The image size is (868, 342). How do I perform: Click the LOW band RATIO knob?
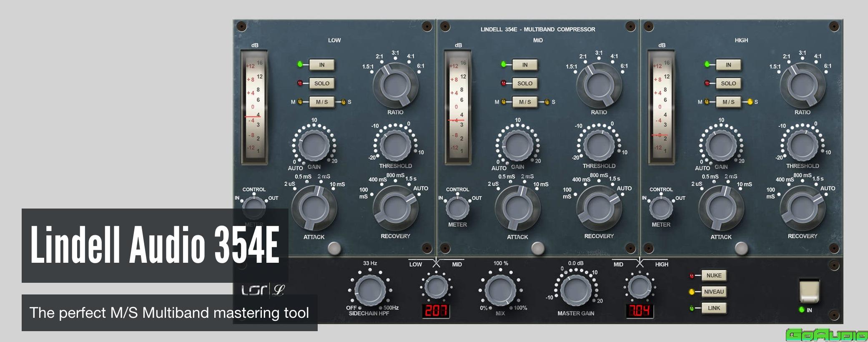[x=395, y=85]
